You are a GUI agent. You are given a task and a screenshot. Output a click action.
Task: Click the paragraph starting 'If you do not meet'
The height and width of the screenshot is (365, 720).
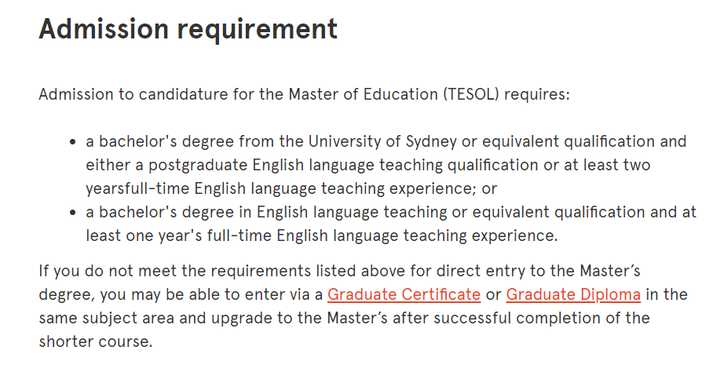(363, 306)
